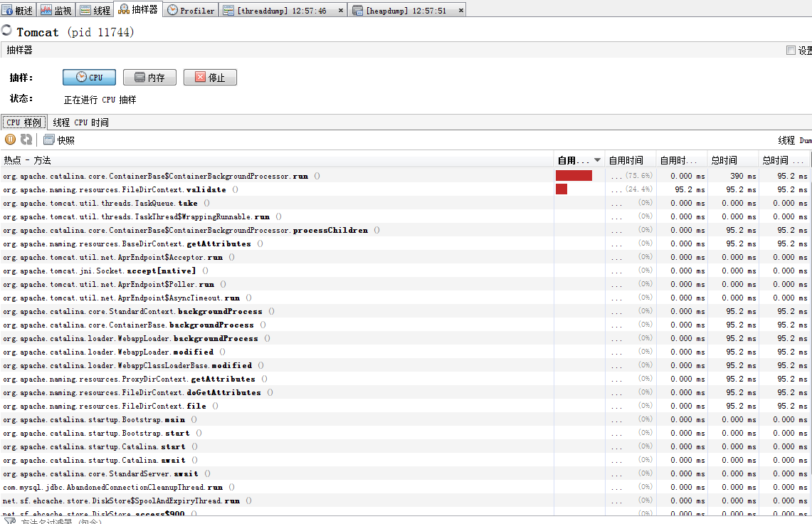
Task: Select the BaseDirContext.getAttributes row
Action: coord(406,243)
